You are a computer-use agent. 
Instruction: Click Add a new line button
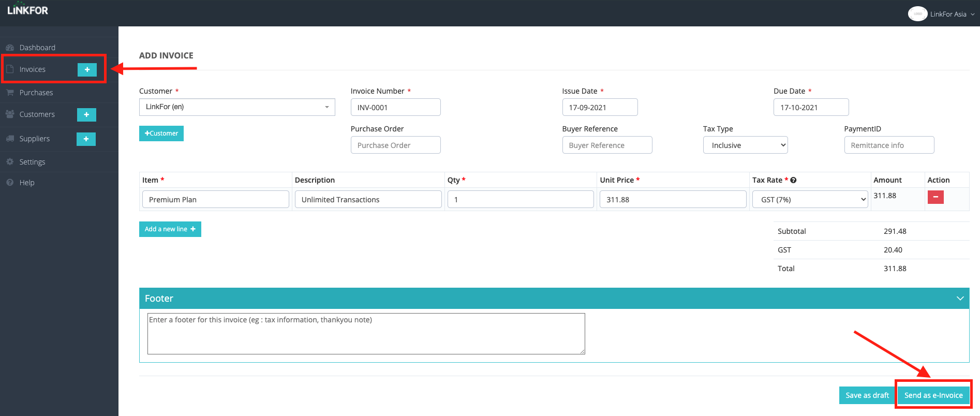tap(170, 229)
